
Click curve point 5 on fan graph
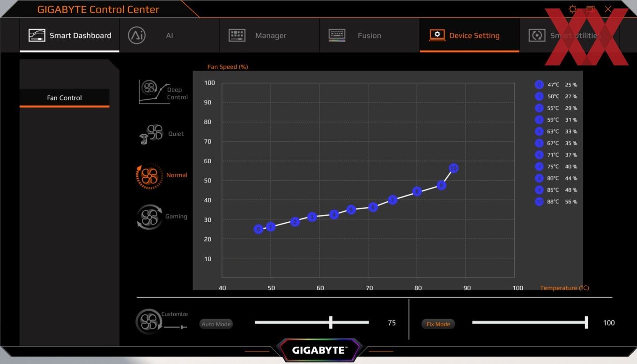coord(351,210)
